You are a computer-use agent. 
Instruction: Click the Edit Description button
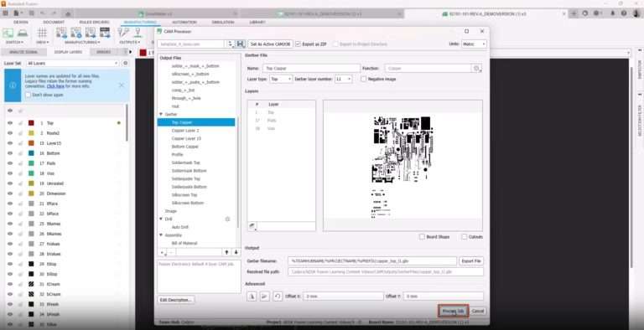tap(176, 300)
